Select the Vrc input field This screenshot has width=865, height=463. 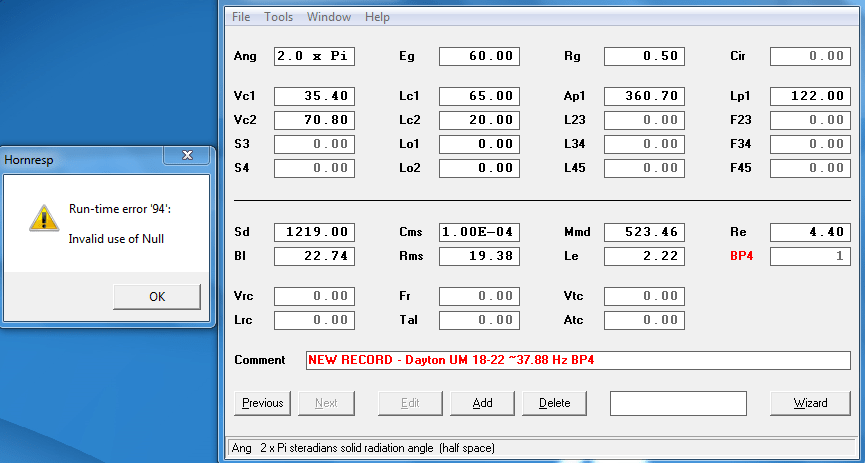click(x=314, y=296)
